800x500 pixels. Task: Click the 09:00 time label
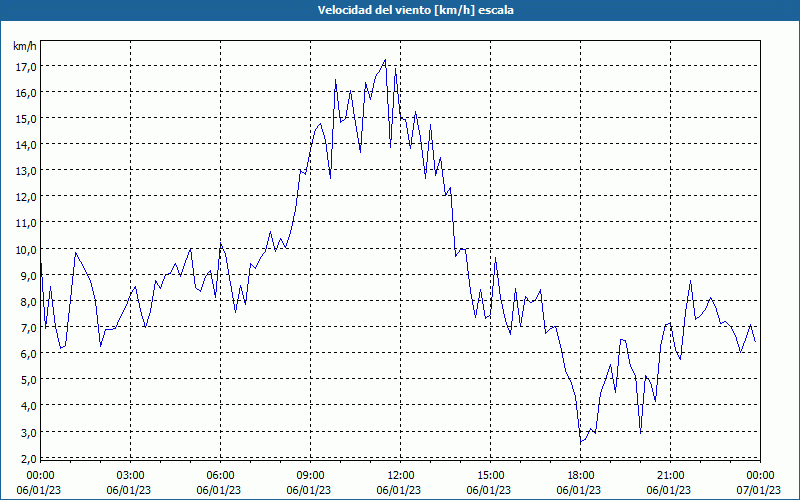pos(310,476)
